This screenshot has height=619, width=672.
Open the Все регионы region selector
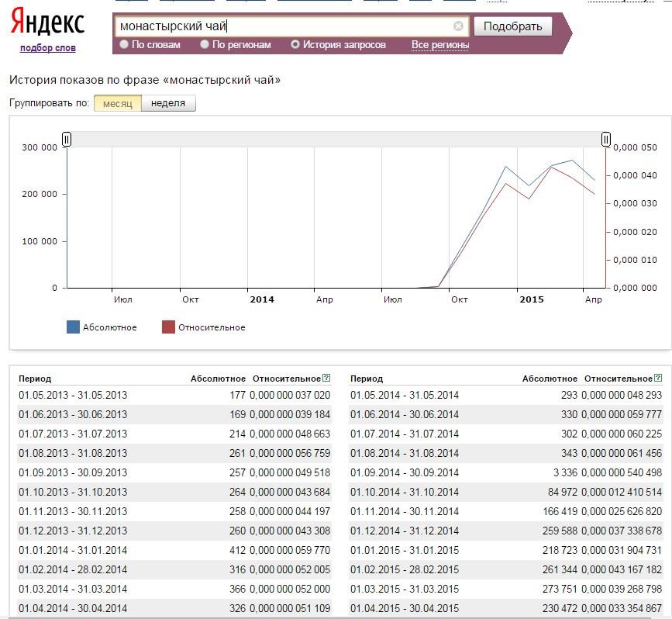440,45
